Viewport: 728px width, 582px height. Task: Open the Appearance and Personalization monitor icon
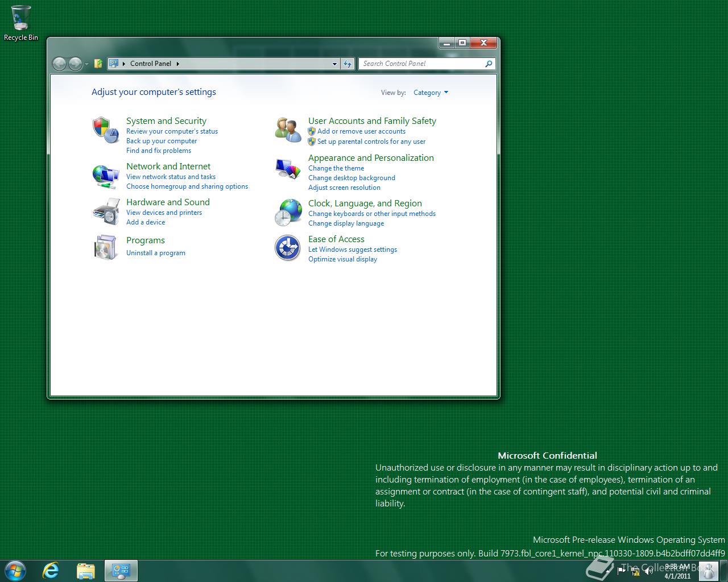coord(288,168)
